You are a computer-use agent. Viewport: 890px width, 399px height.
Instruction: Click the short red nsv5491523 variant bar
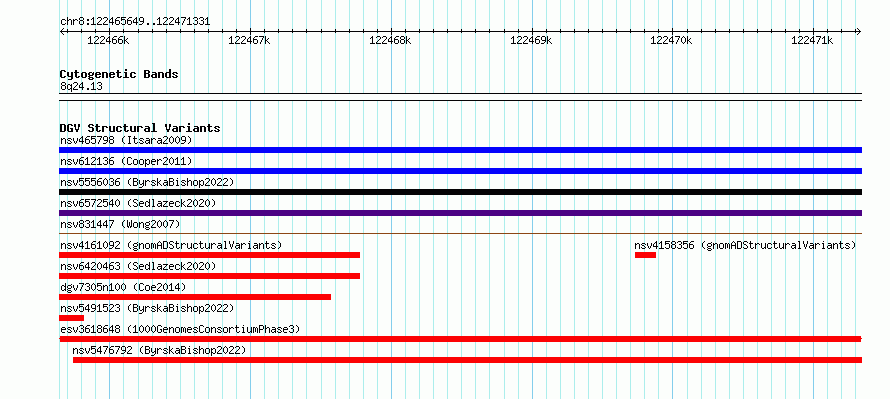(72, 318)
